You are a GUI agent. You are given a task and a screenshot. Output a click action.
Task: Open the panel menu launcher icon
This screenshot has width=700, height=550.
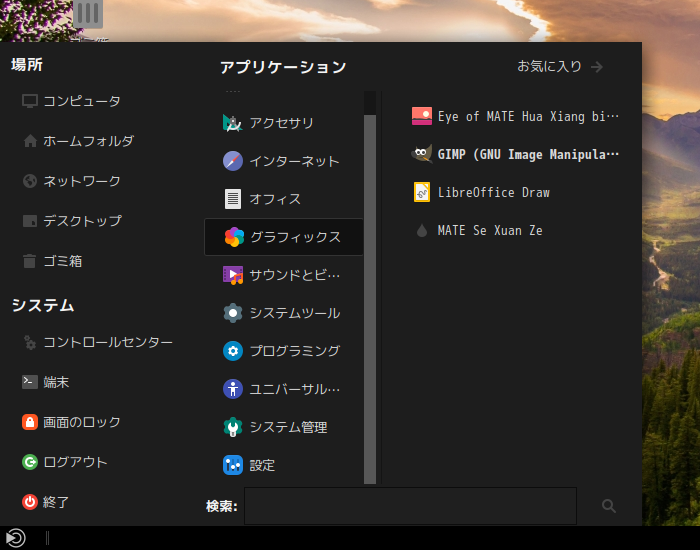click(x=16, y=538)
